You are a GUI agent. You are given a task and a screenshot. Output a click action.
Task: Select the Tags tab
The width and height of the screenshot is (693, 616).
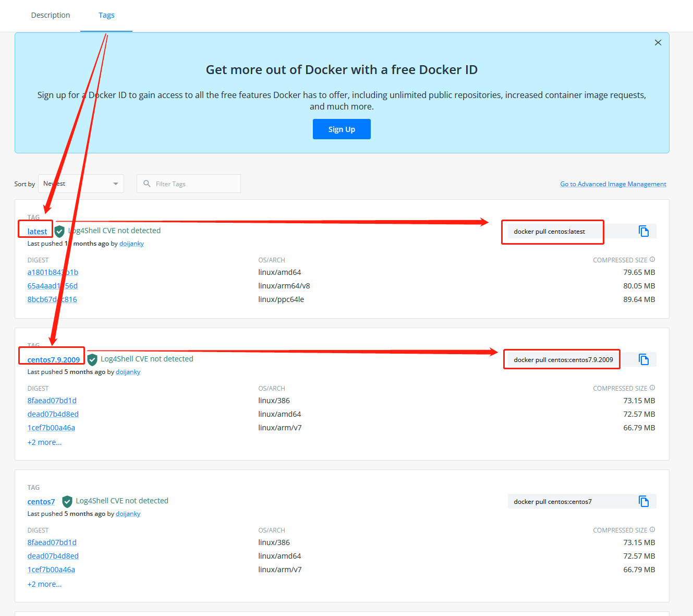(x=106, y=15)
